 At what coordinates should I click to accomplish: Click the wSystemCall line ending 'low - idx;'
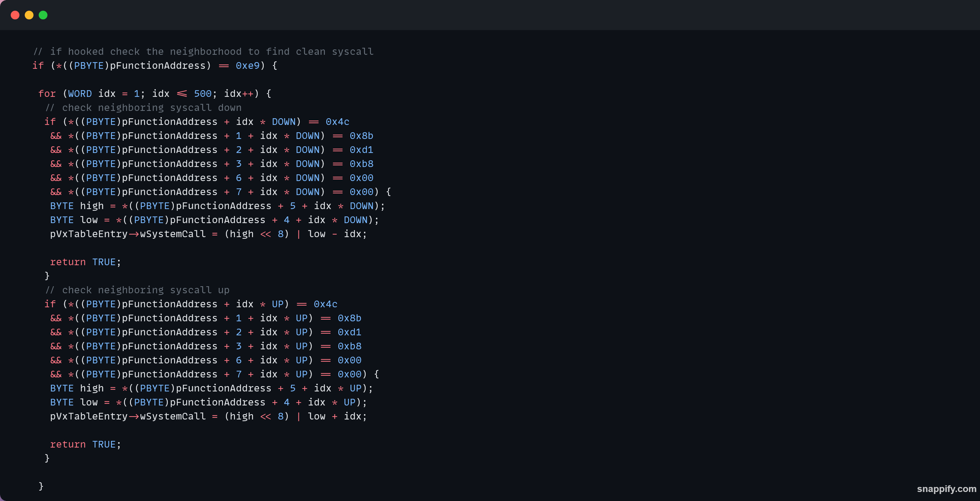click(209, 234)
